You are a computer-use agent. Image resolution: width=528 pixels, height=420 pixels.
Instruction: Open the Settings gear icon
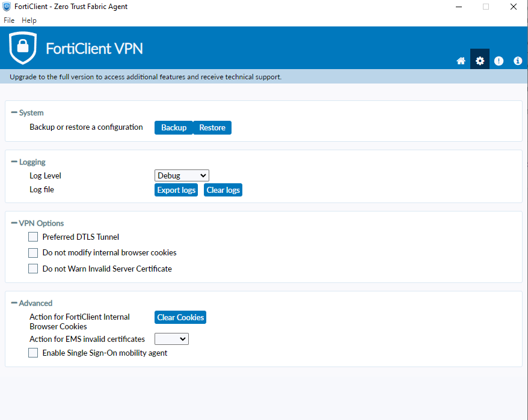tap(480, 61)
